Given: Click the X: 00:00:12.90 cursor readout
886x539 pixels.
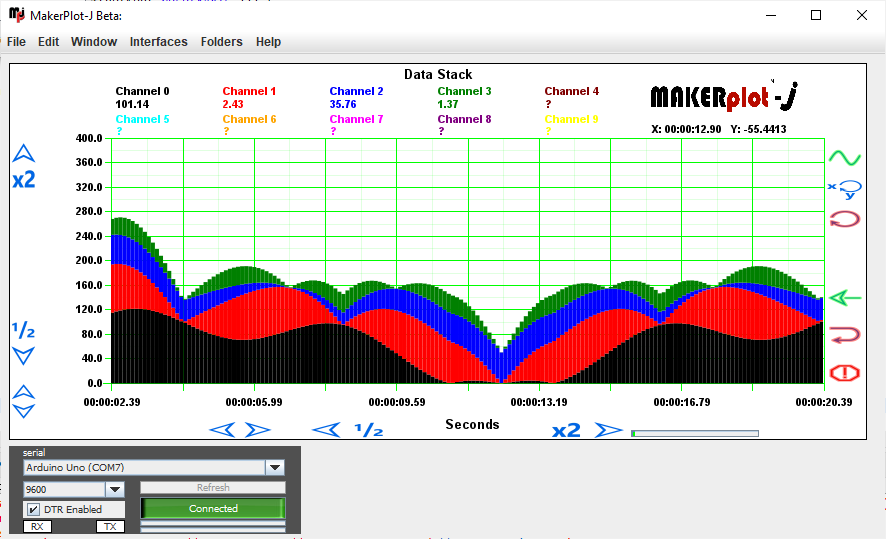Looking at the screenshot, I should 686,129.
